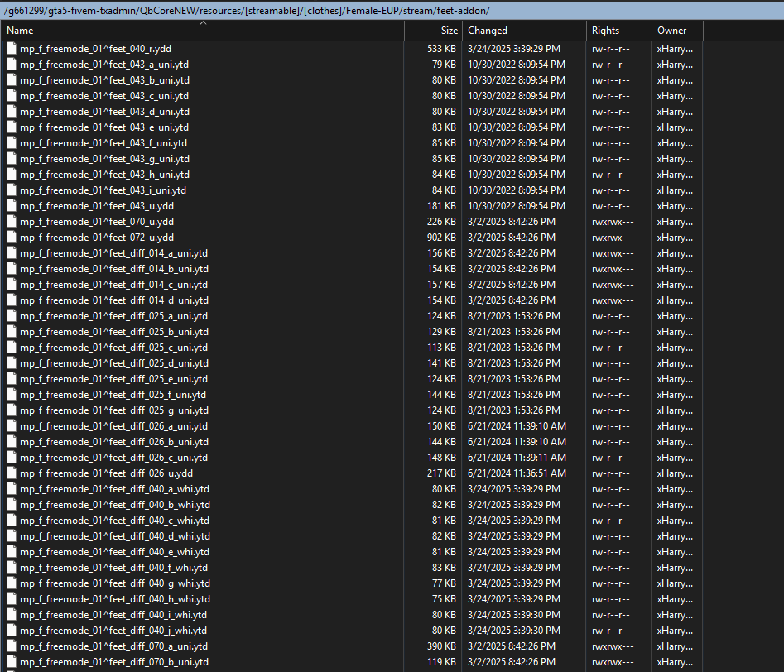Viewport: 784px width, 672px height.
Task: Click file icon of feet_070_u.ydd
Action: click(x=12, y=222)
